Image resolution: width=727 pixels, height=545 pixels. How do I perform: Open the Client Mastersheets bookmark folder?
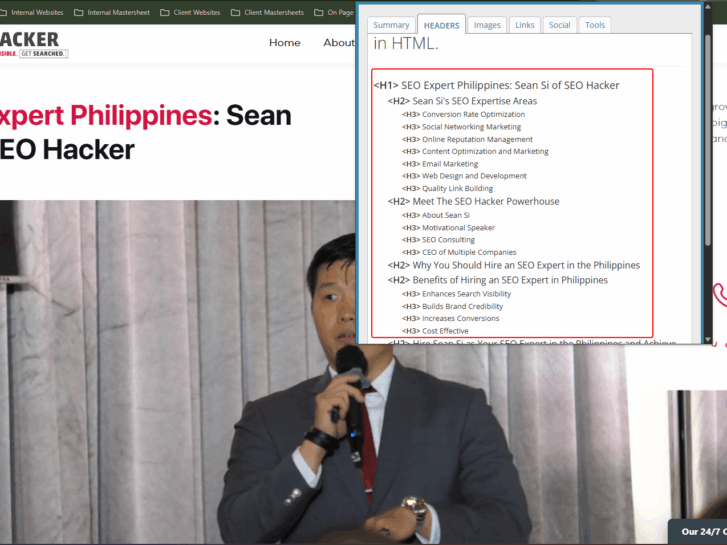(268, 13)
